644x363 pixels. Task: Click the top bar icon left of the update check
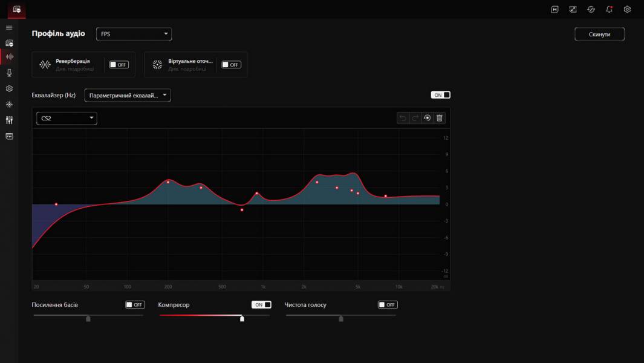pyautogui.click(x=573, y=10)
